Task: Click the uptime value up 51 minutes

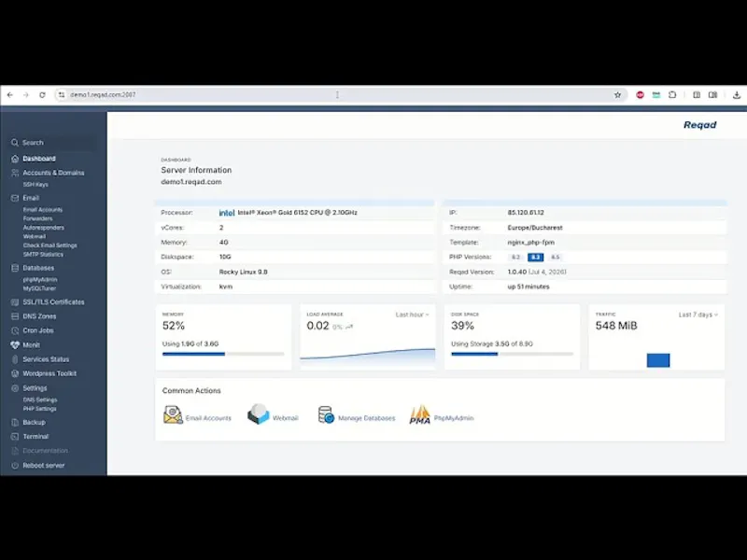Action: (529, 287)
